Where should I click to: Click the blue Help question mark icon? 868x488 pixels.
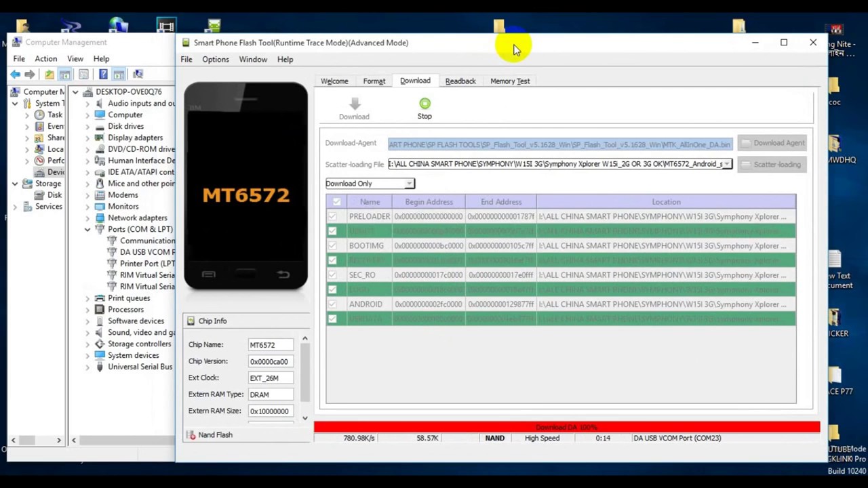(x=103, y=74)
